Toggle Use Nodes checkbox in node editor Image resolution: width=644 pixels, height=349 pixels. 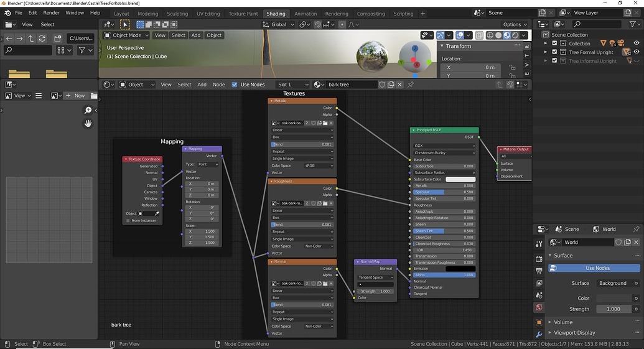[x=235, y=85]
